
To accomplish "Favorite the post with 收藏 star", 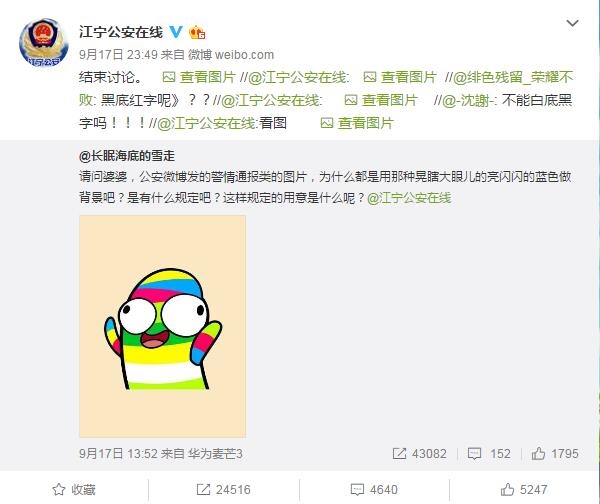I will coord(74,489).
